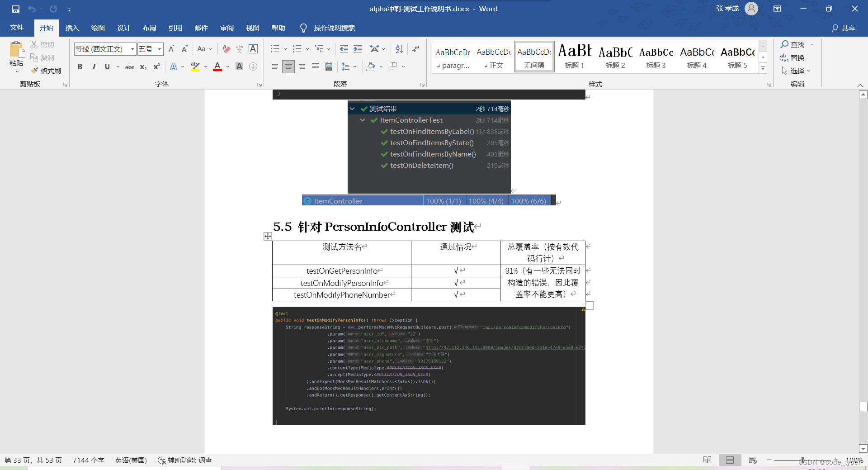The image size is (868, 470).
Task: Click the ribbon display options icon
Action: pos(777,9)
